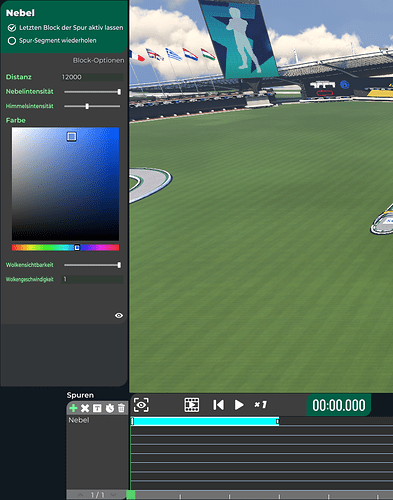
Task: Pick a color in the Farbe saturation square
Action: tap(65, 184)
